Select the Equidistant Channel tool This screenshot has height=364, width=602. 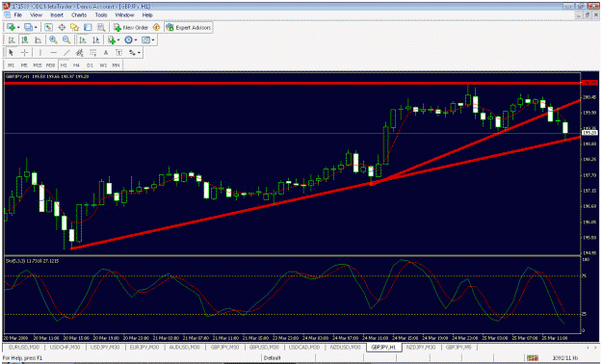(80, 53)
